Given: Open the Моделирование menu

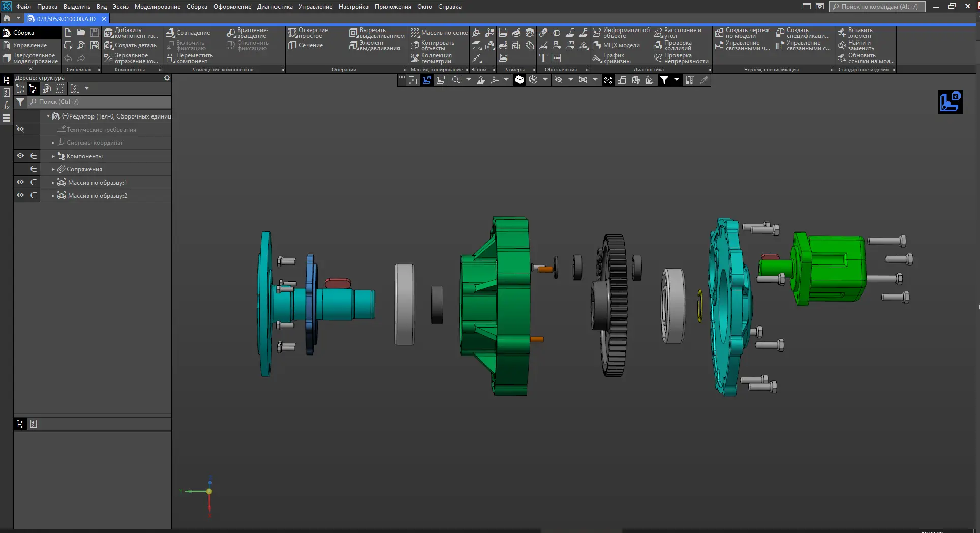Looking at the screenshot, I should [x=158, y=7].
